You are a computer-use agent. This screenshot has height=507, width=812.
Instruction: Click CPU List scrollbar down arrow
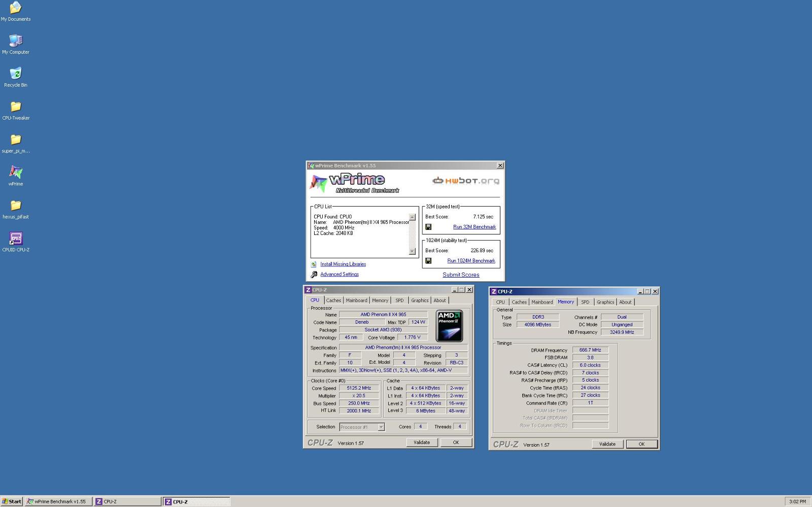coord(412,251)
